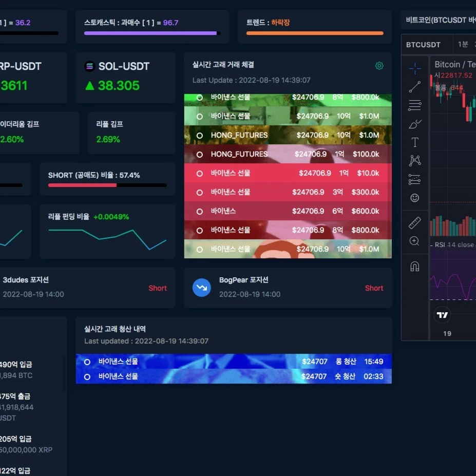Open the emoji icons tool
476x476 pixels.
(415, 198)
